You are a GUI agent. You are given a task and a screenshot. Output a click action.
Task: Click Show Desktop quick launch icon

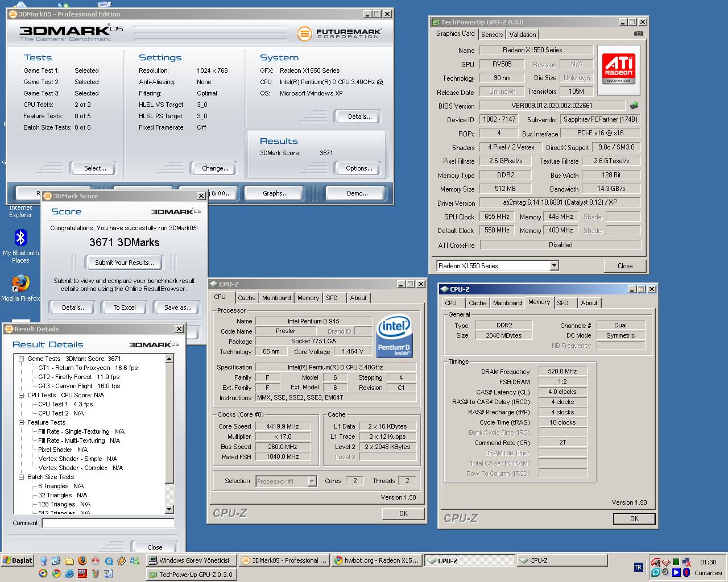click(x=56, y=560)
